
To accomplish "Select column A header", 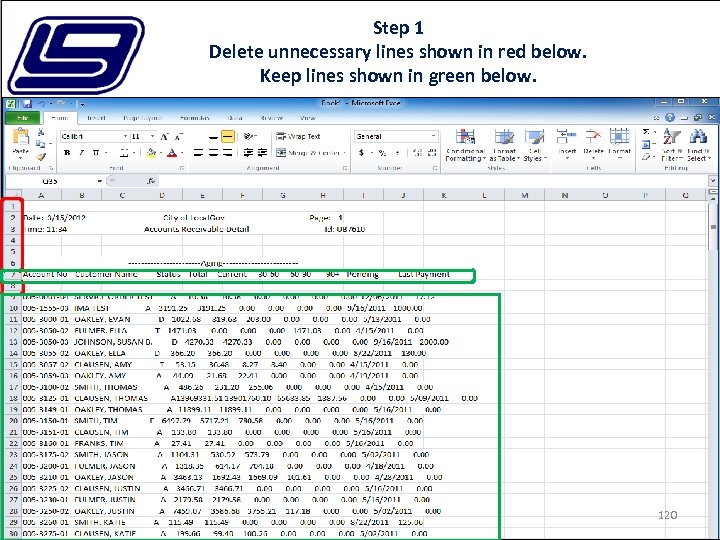I will pyautogui.click(x=41, y=195).
